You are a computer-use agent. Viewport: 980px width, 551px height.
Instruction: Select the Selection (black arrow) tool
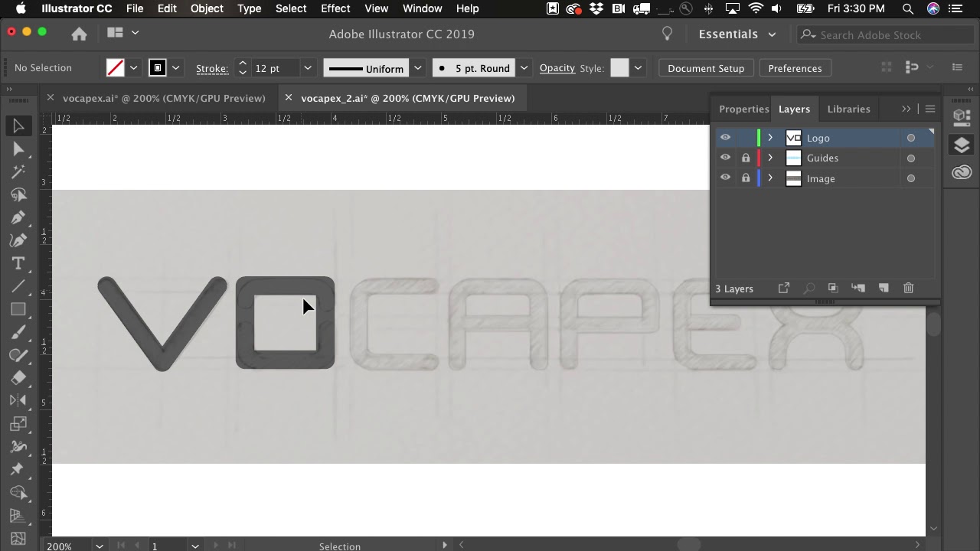[x=18, y=126]
